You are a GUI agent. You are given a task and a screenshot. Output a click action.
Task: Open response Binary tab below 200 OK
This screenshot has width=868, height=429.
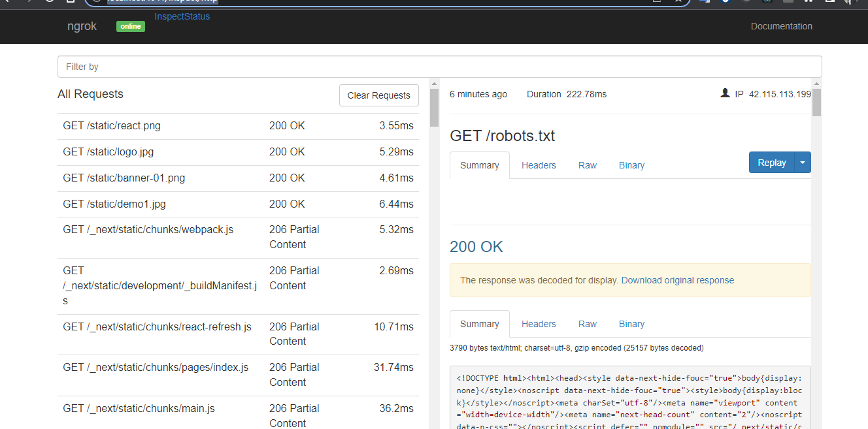tap(631, 324)
